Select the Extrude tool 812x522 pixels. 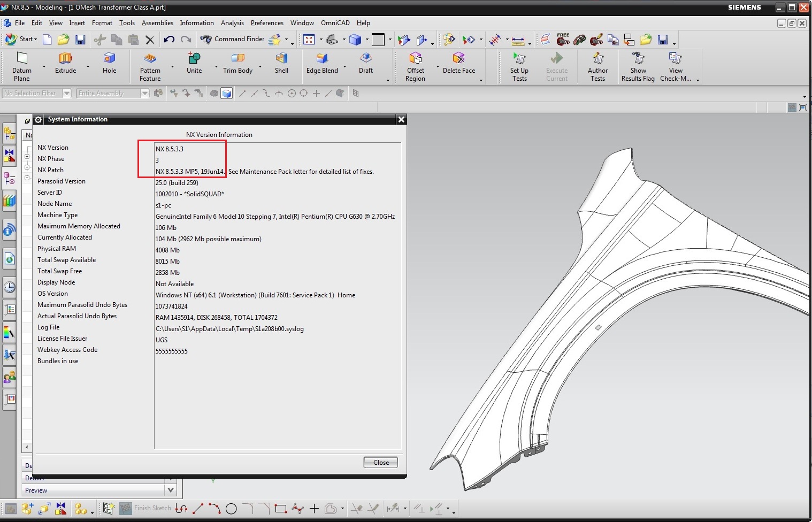65,63
